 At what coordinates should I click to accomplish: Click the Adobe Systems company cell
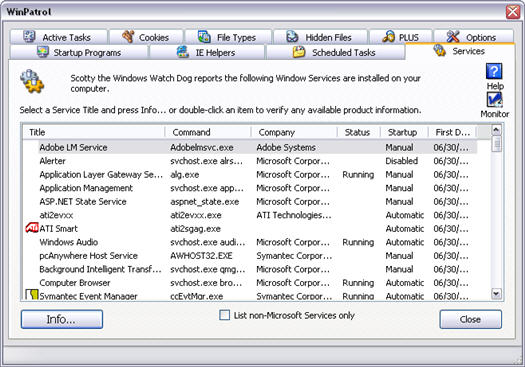tap(286, 147)
